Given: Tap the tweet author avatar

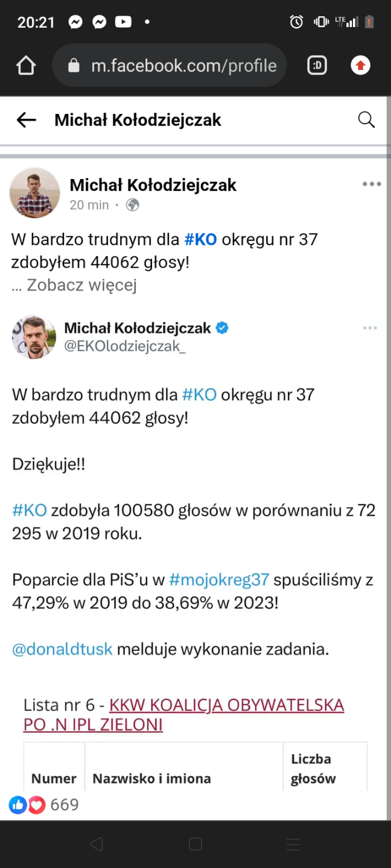Looking at the screenshot, I should click(34, 336).
